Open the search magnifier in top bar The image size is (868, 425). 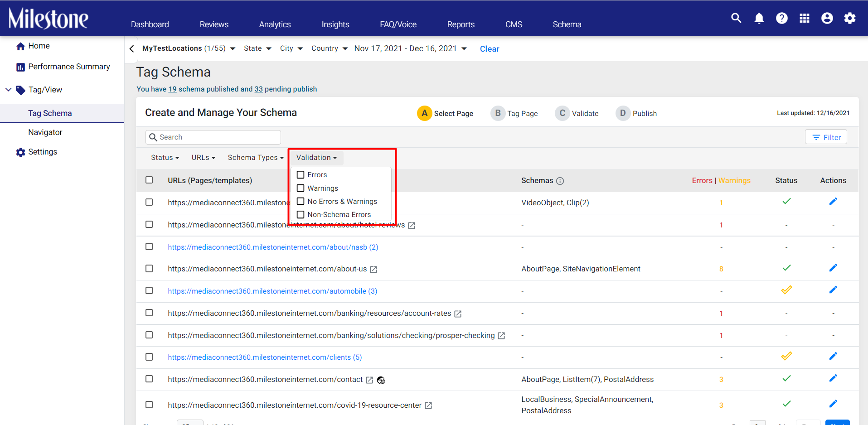736,18
